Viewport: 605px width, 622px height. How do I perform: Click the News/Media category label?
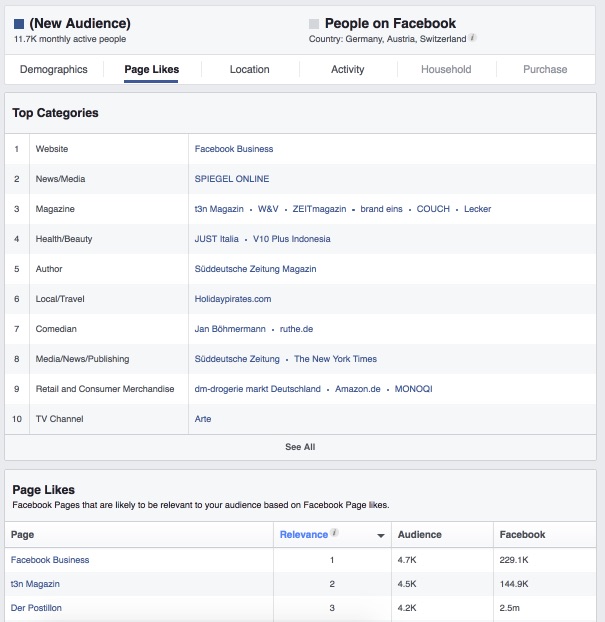(60, 179)
